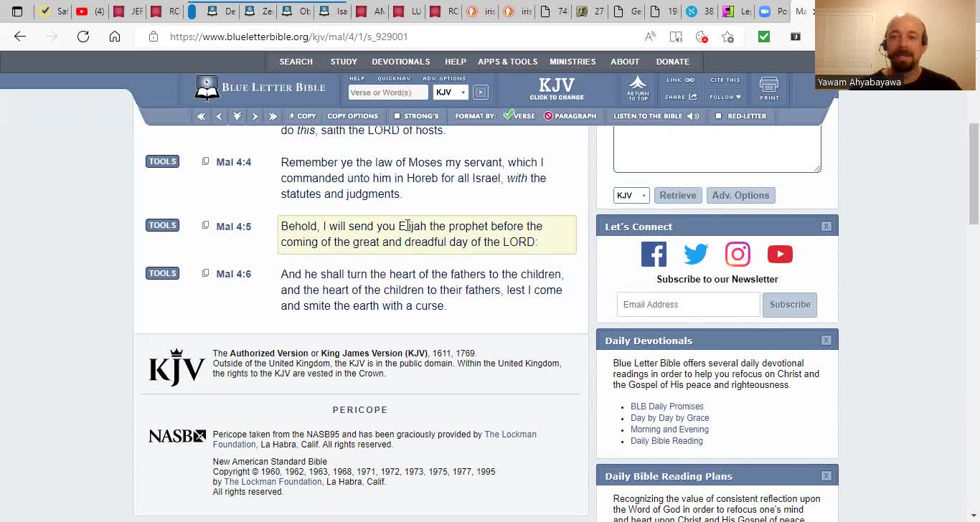
Task: Click the browser Refresh button
Action: 83,37
